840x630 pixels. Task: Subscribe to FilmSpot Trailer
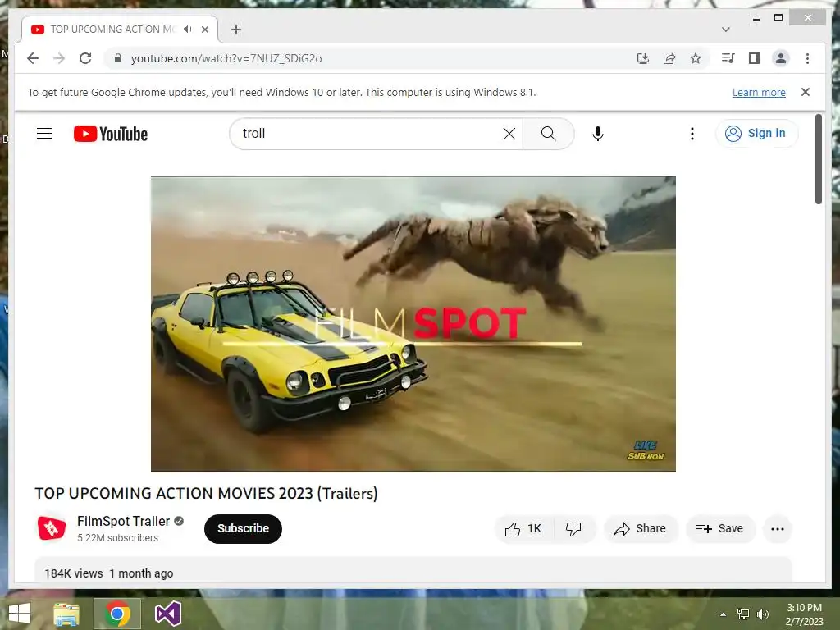tap(243, 529)
